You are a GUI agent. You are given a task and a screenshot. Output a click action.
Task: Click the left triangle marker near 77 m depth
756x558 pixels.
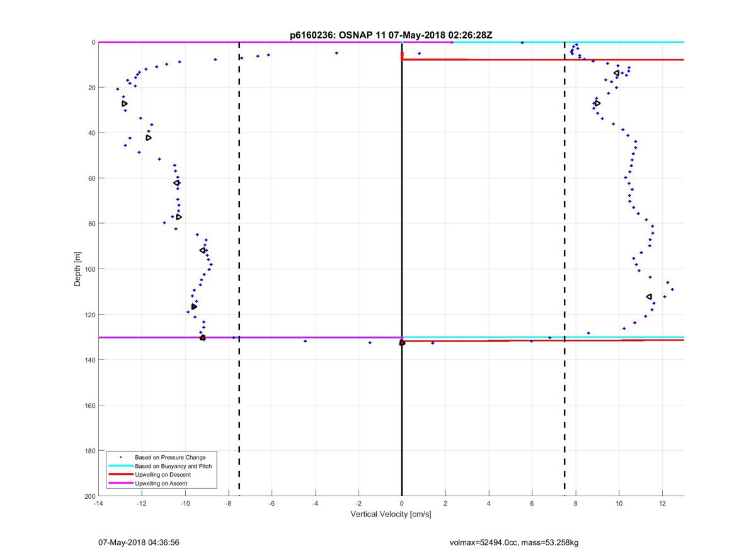(x=179, y=217)
